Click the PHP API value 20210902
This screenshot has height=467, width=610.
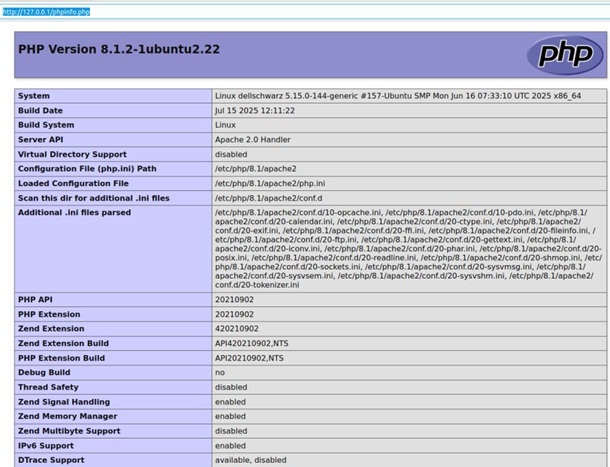tap(234, 300)
